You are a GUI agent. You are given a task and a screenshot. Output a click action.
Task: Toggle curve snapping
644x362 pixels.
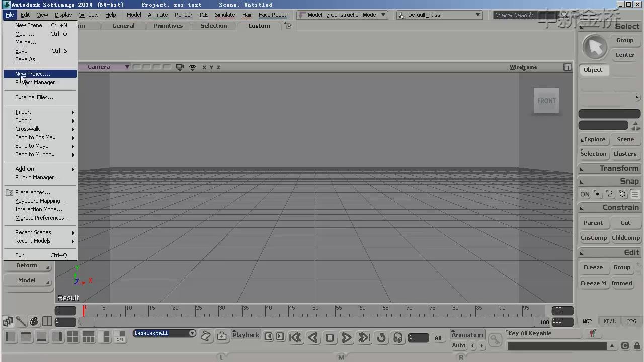point(610,194)
